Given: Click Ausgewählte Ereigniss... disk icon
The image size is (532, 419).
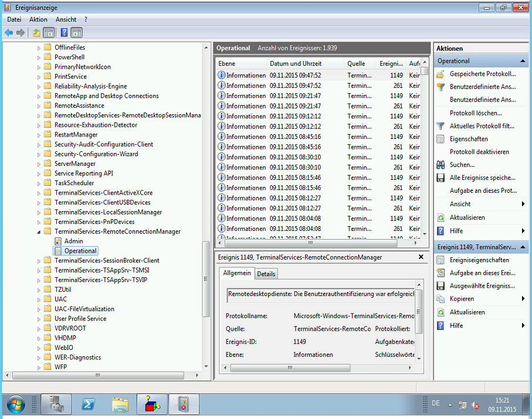Looking at the screenshot, I should (x=440, y=286).
